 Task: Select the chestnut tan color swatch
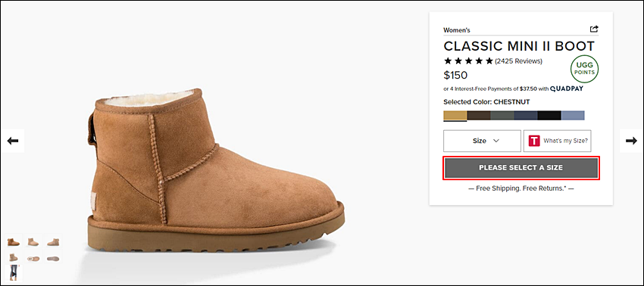455,116
